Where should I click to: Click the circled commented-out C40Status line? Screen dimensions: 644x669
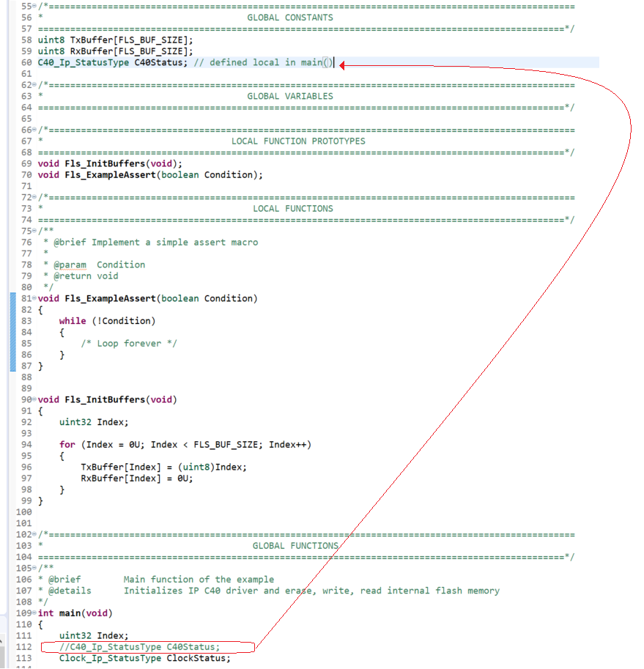136,646
